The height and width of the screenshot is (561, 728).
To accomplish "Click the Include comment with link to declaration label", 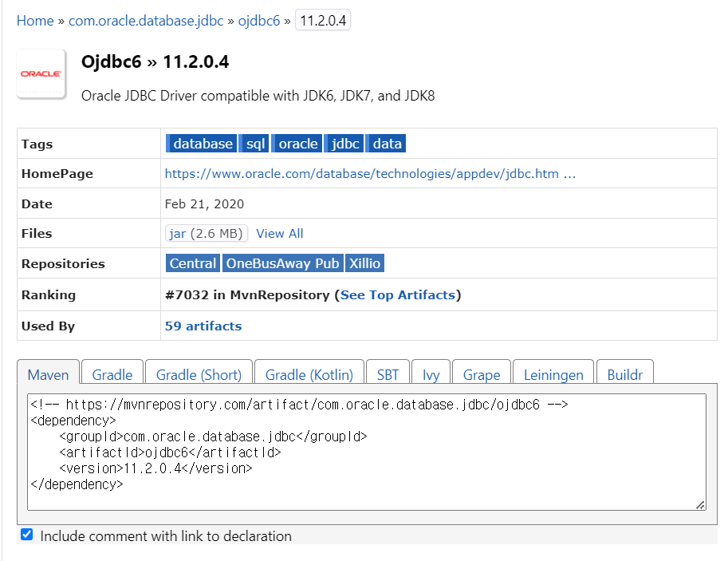I will coord(166,536).
